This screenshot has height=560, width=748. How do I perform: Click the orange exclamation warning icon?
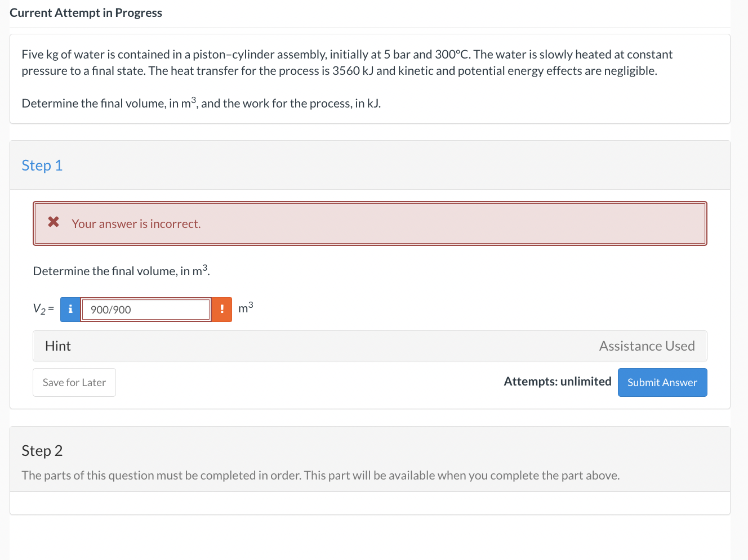point(222,309)
